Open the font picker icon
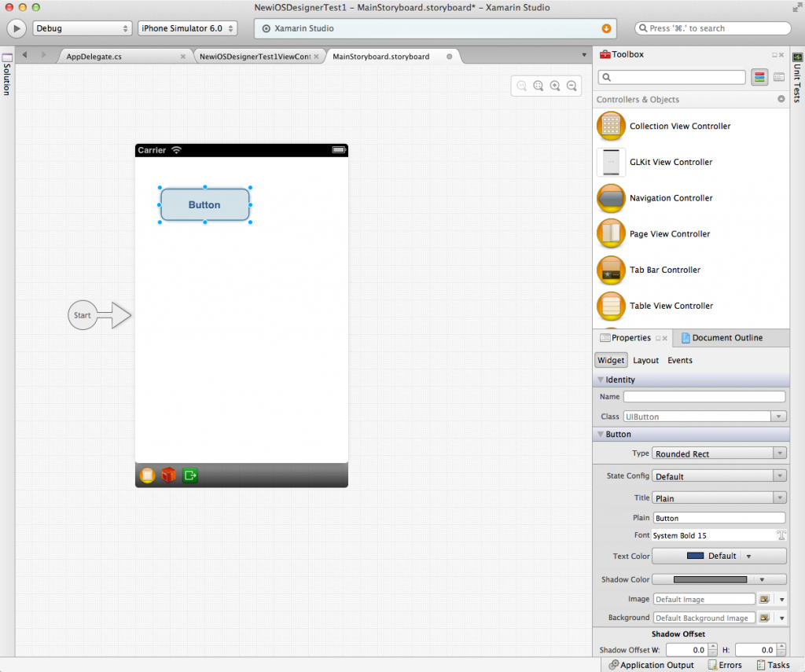 click(781, 535)
